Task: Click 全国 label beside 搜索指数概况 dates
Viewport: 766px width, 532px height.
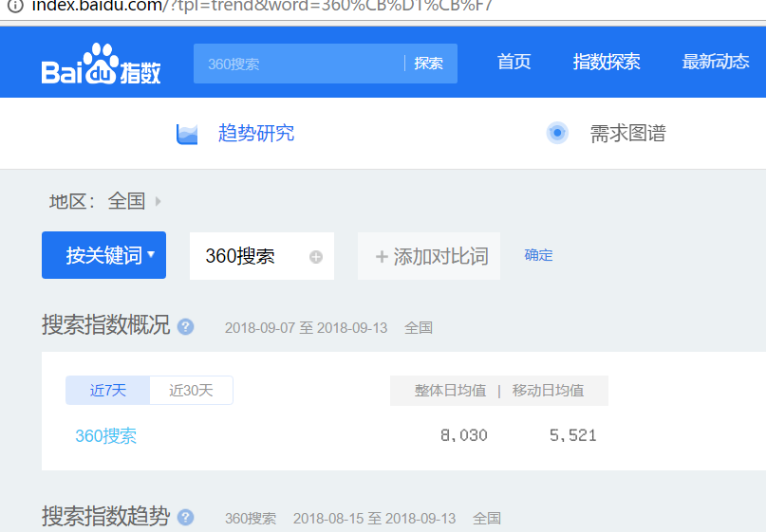Action: (419, 328)
